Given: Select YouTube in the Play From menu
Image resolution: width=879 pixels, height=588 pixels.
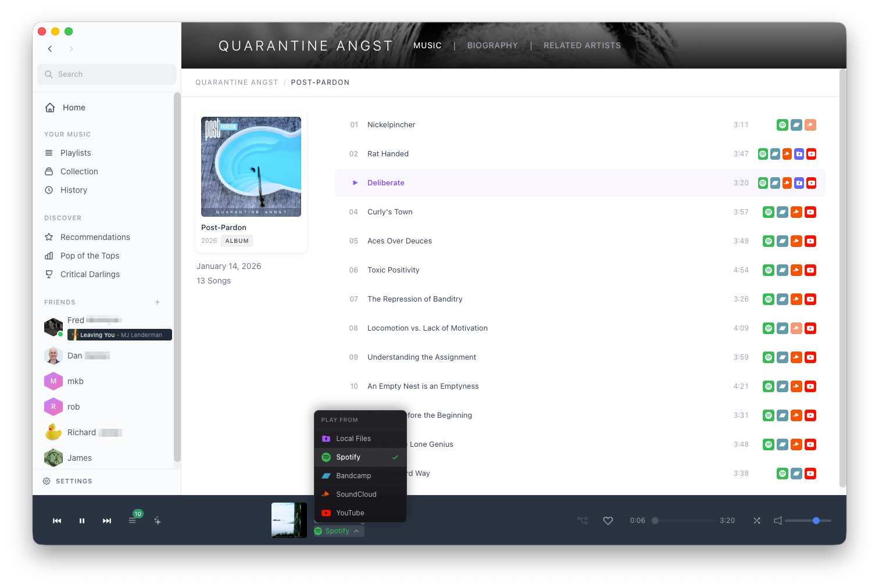Looking at the screenshot, I should [x=350, y=513].
